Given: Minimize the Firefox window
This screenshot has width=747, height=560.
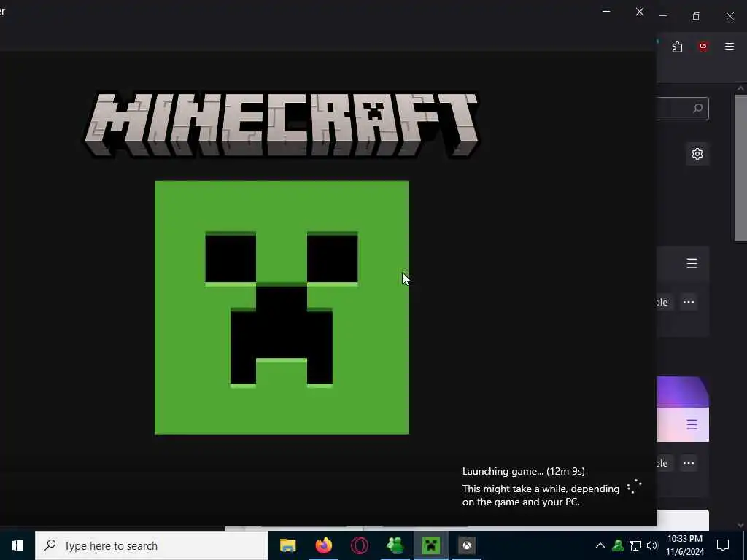Looking at the screenshot, I should [x=663, y=16].
